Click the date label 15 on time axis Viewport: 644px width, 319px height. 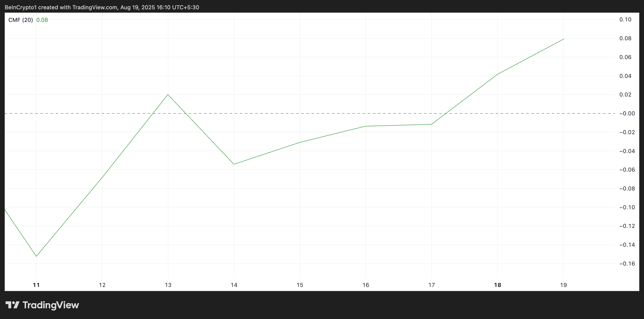pos(300,285)
